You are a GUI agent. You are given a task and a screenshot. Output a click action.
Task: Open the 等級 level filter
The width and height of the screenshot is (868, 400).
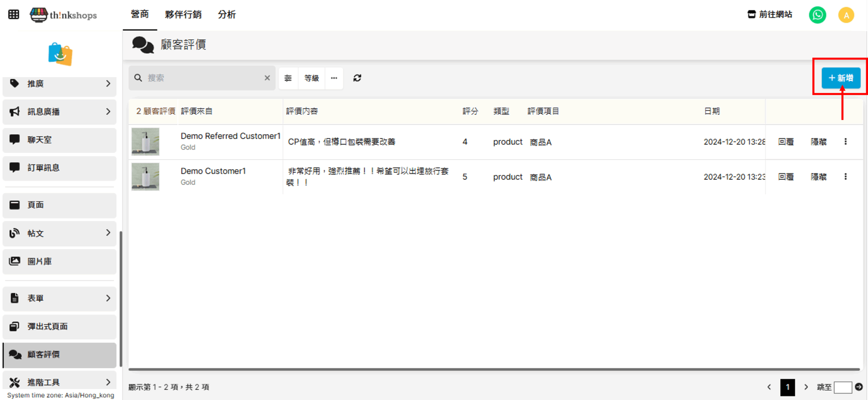point(311,78)
